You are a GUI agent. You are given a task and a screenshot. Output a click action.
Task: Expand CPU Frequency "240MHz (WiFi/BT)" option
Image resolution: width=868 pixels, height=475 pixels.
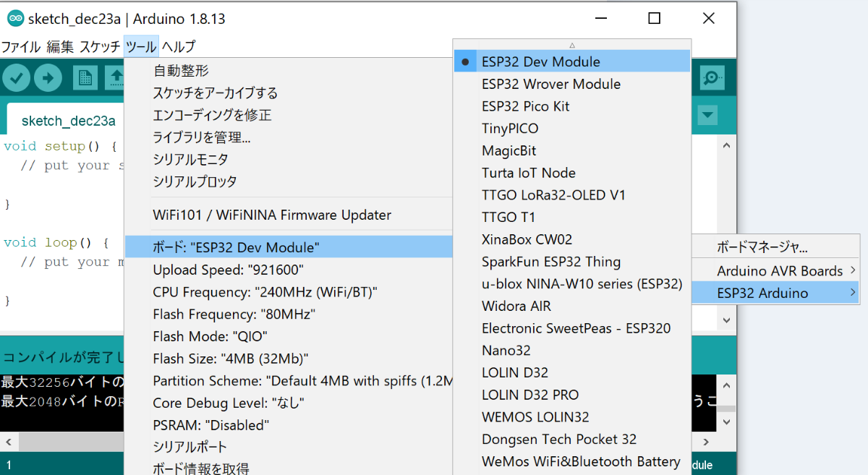289,292
